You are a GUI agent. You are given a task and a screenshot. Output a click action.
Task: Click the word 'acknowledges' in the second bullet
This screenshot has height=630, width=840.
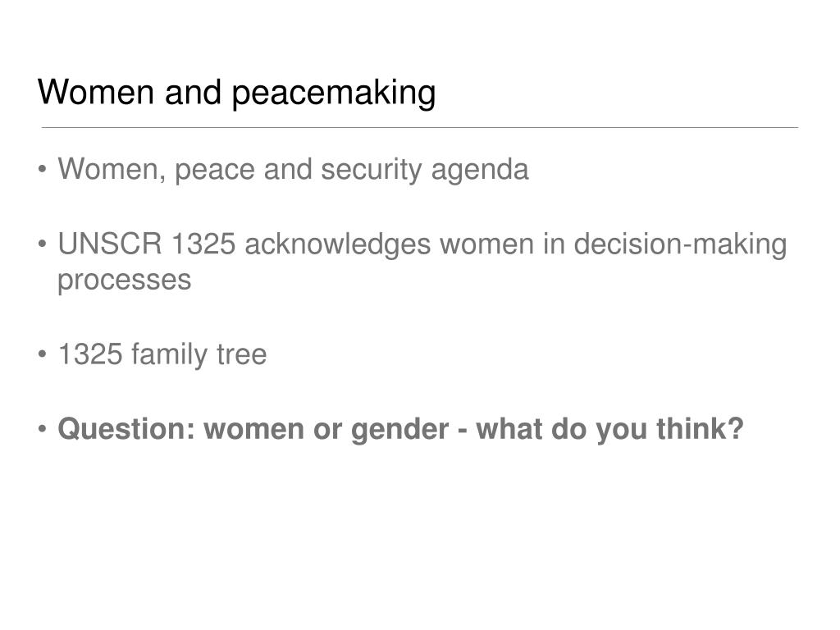(337, 244)
